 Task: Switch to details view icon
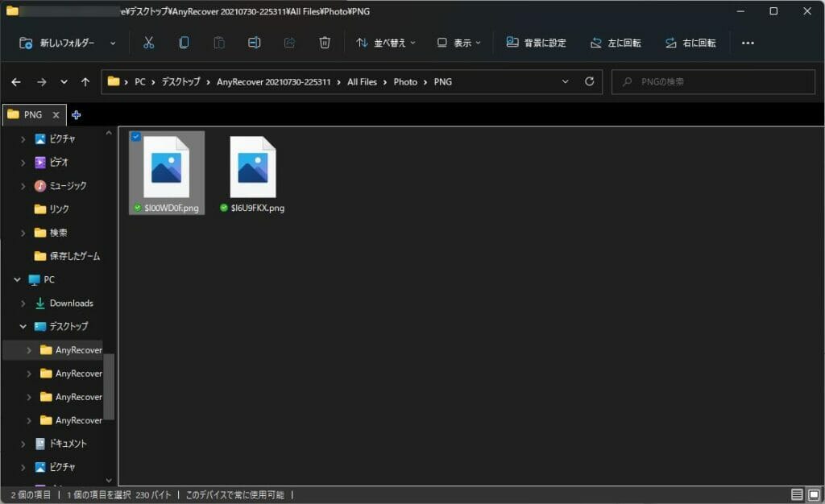coord(797,494)
